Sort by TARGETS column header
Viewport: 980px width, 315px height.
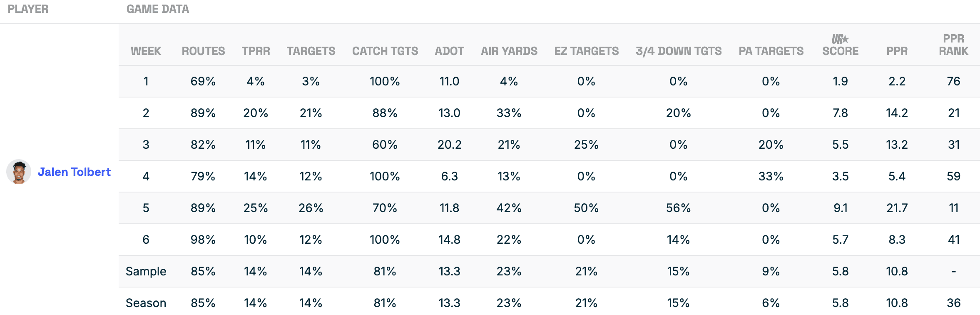pyautogui.click(x=311, y=51)
